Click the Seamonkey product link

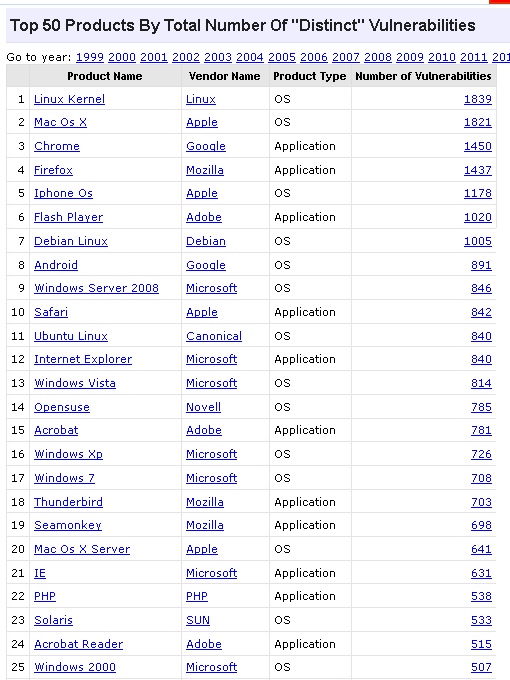(x=68, y=525)
